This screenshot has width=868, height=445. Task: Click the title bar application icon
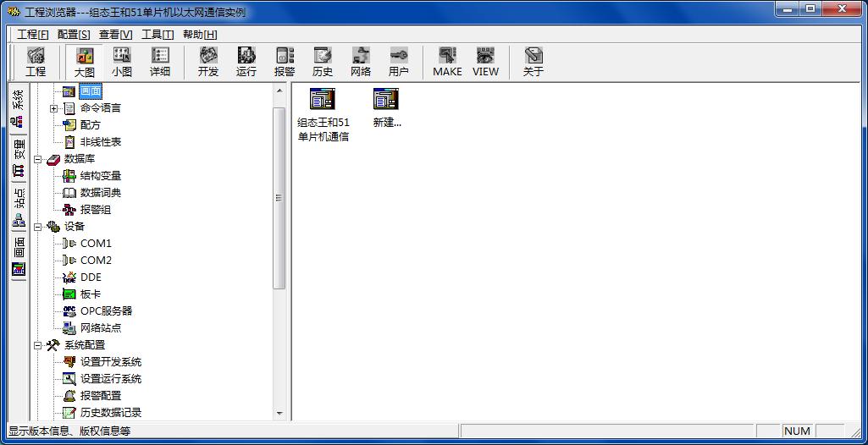(x=14, y=12)
